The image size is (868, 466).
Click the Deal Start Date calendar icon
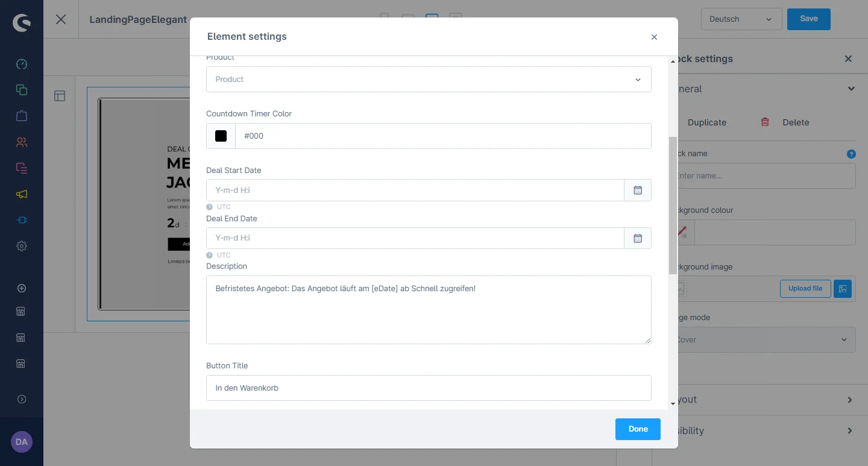(638, 190)
